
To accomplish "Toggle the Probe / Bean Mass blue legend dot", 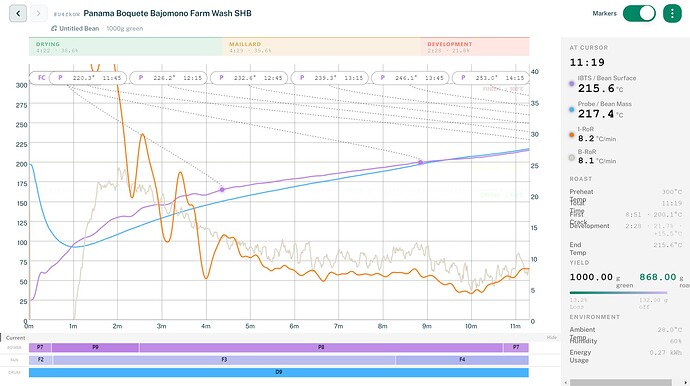I will click(x=572, y=110).
